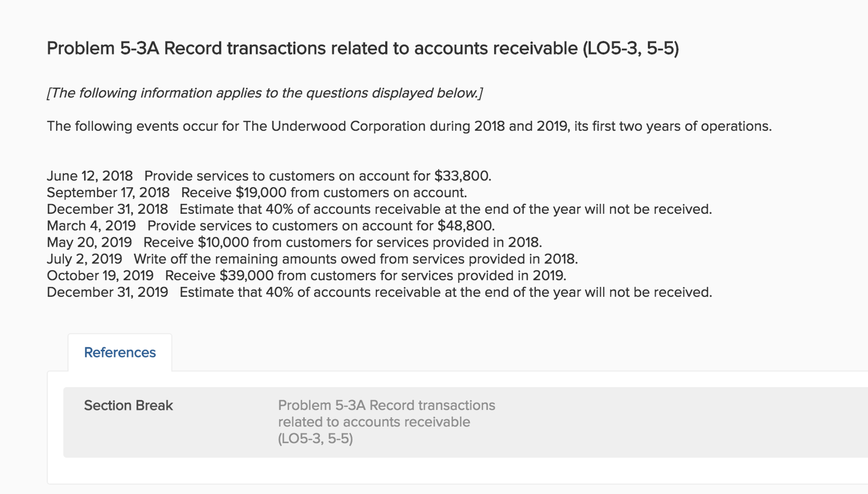
Task: Select the italicized information note text
Action: pos(265,93)
